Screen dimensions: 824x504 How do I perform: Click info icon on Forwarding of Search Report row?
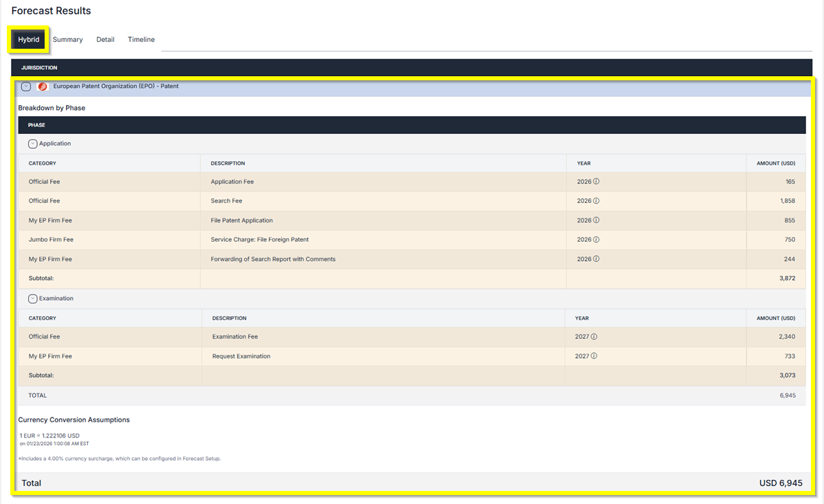[x=596, y=259]
